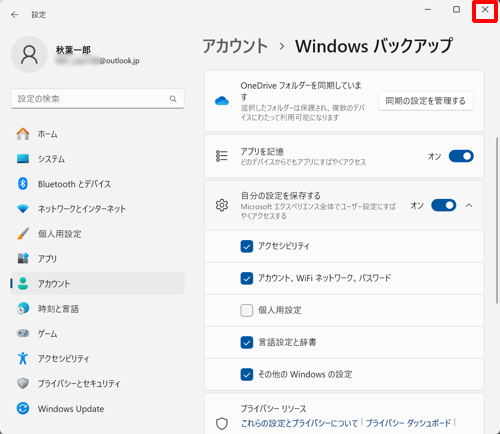Open ネットワークとインターネット settings
This screenshot has width=500, height=434.
click(x=97, y=209)
